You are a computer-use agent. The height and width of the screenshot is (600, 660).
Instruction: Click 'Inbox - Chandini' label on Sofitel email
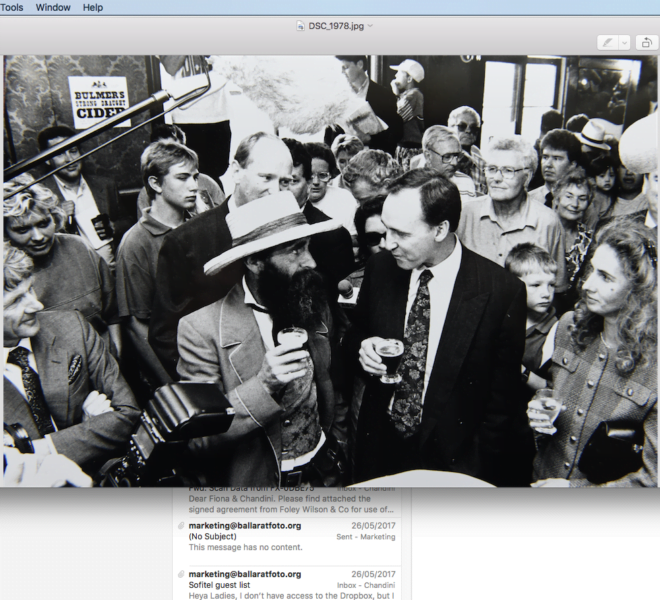pos(363,585)
